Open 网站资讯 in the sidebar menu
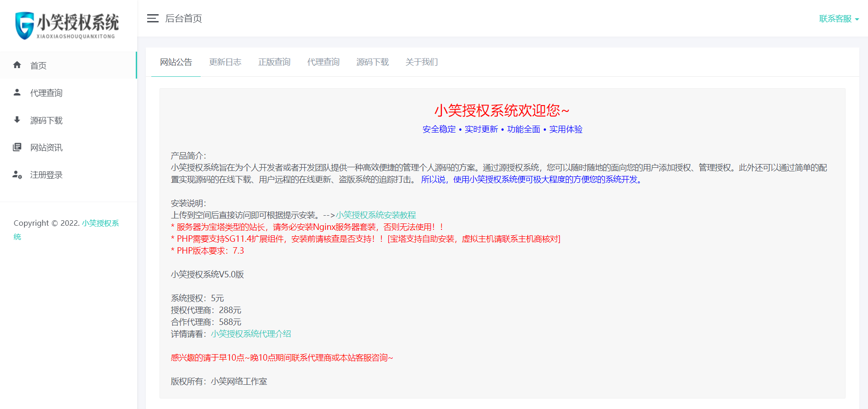This screenshot has width=868, height=409. [x=46, y=148]
